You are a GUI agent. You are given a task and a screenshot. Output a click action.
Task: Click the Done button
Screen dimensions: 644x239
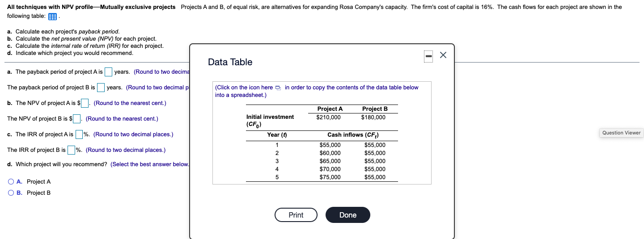pyautogui.click(x=347, y=215)
